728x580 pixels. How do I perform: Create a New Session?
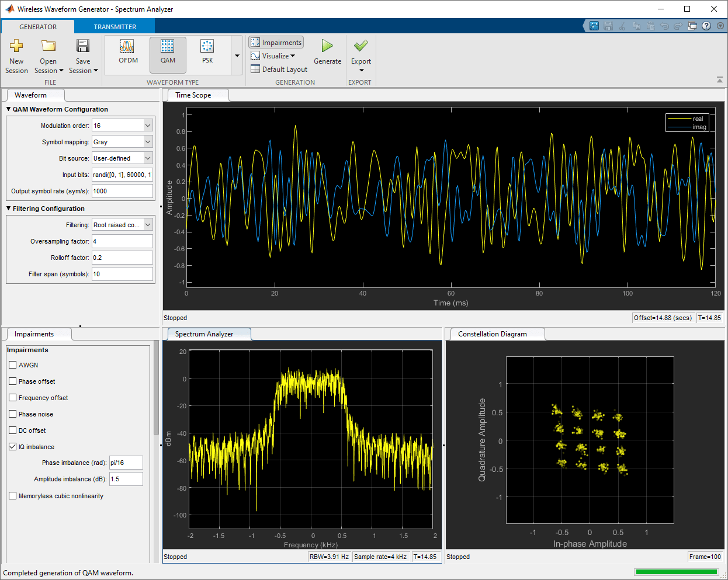tap(16, 54)
